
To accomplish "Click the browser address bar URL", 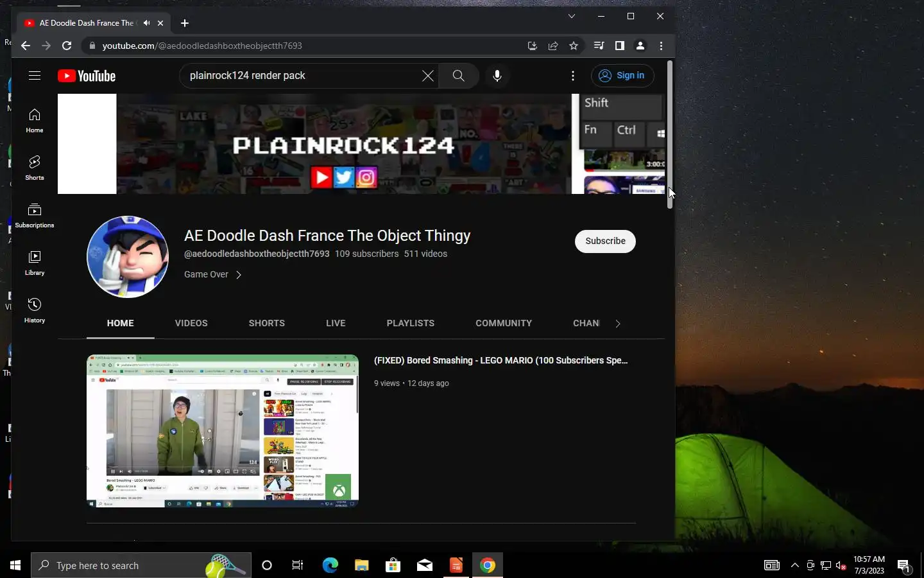I will click(x=202, y=46).
